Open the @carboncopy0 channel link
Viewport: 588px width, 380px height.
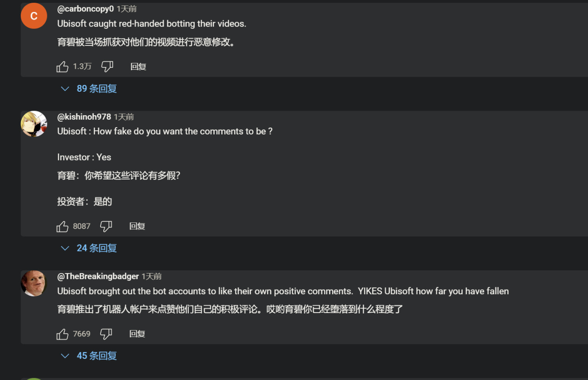pyautogui.click(x=85, y=9)
